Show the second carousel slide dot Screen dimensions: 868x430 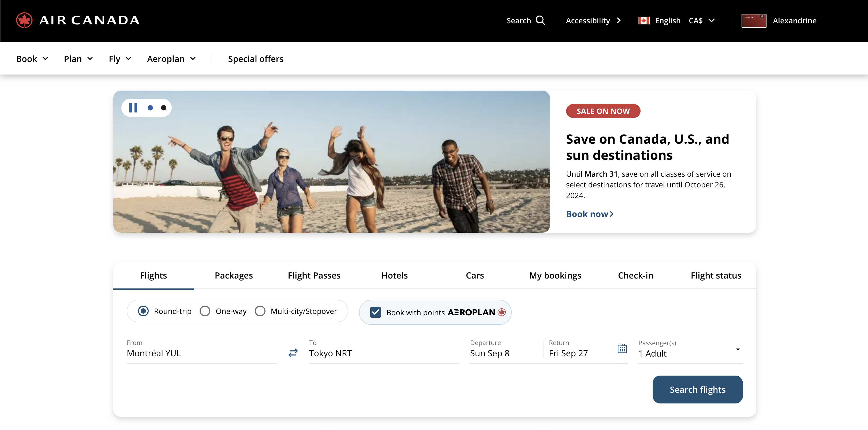[164, 107]
